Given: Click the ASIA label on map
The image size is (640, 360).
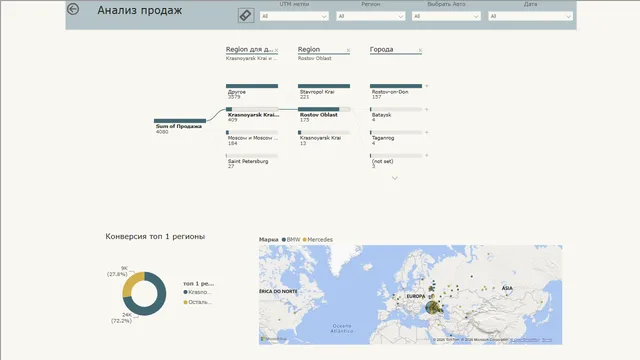Looking at the screenshot, I should click(x=507, y=288).
